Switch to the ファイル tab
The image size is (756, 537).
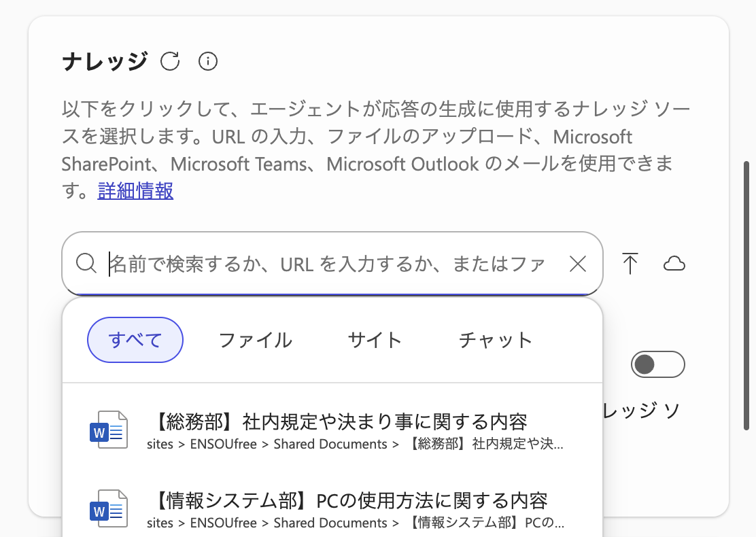click(256, 340)
